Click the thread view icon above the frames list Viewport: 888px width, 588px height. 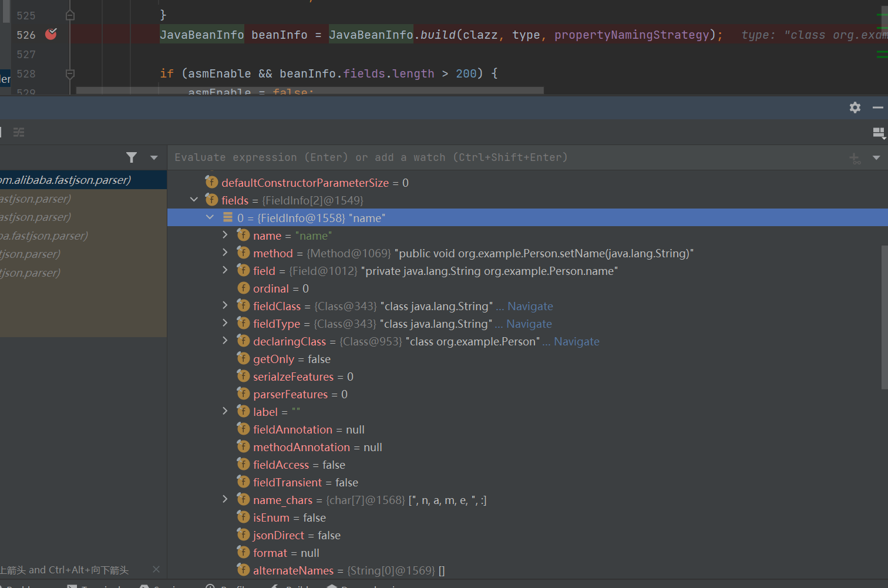19,132
